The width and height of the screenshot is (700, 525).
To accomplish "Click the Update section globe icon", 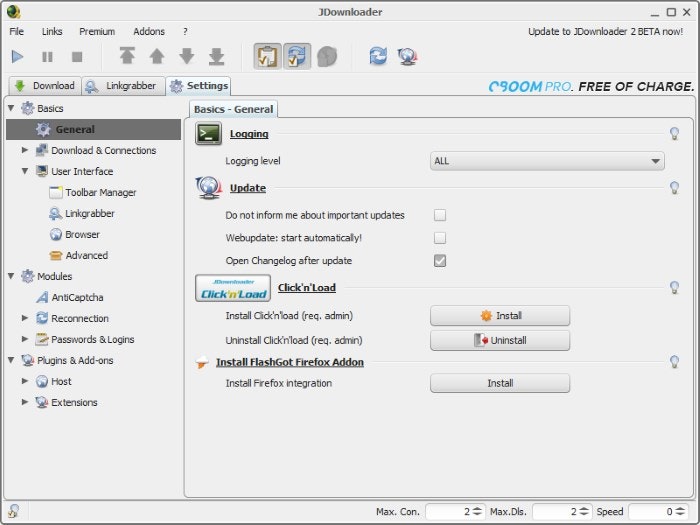I will point(208,188).
